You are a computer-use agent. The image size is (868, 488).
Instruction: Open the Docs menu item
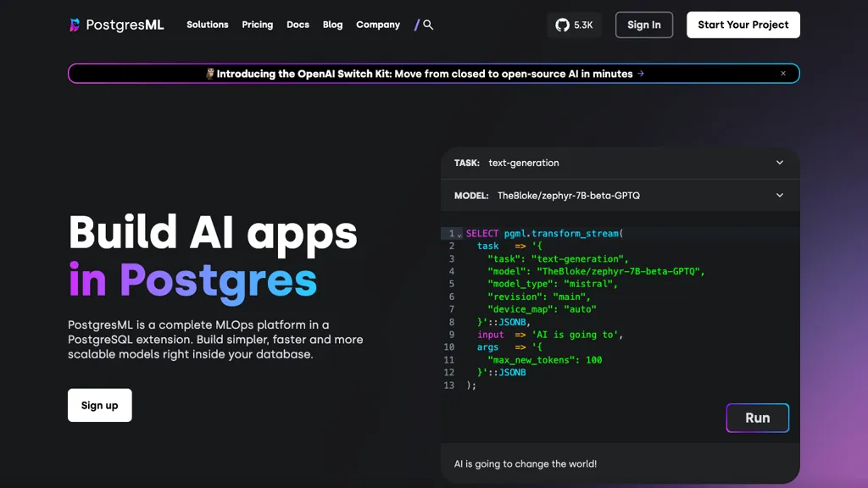tap(298, 25)
